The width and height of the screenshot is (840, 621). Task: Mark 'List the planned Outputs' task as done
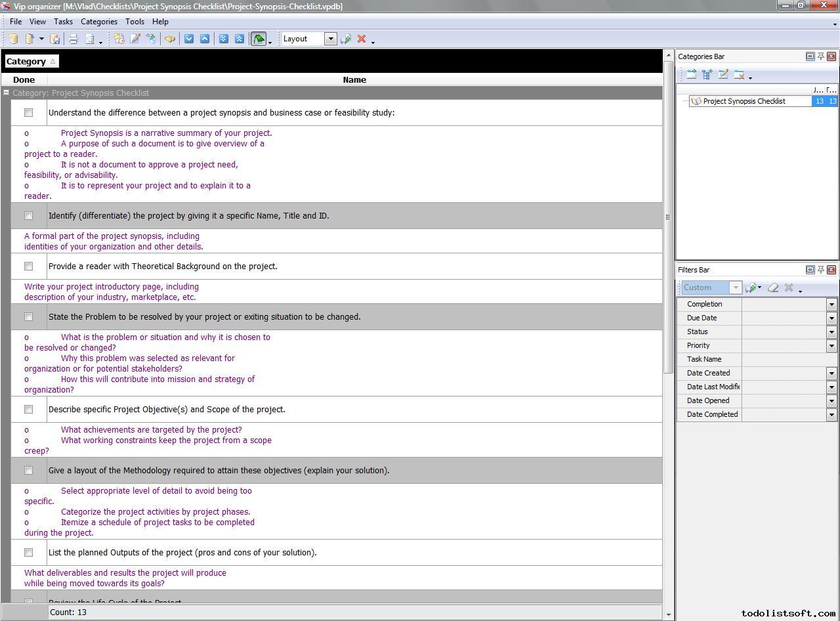[28, 553]
